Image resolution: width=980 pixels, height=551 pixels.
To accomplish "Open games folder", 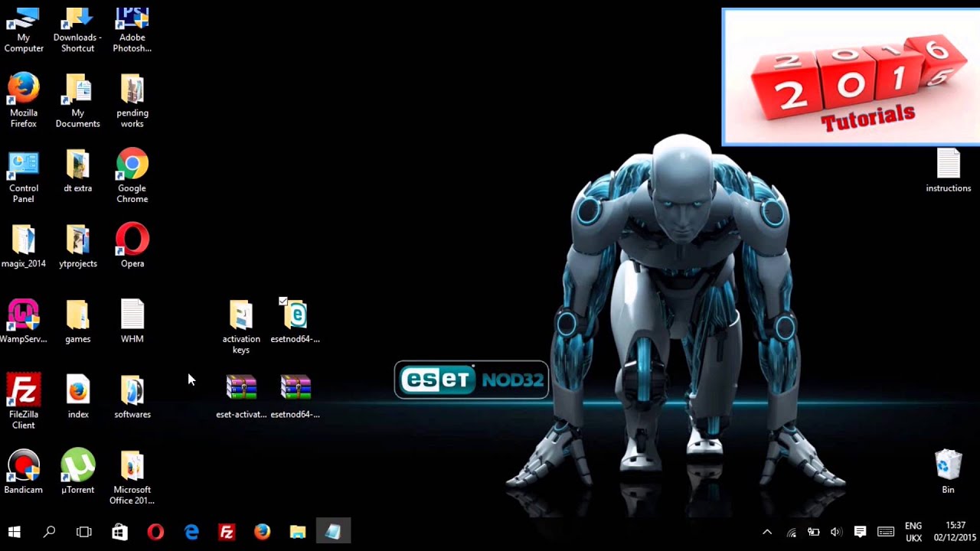I will tap(78, 321).
